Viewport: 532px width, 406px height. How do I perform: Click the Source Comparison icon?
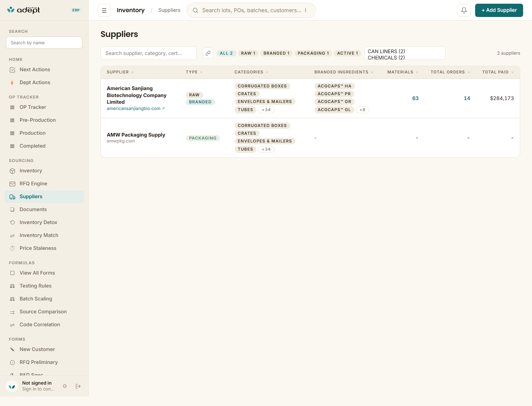point(12,312)
